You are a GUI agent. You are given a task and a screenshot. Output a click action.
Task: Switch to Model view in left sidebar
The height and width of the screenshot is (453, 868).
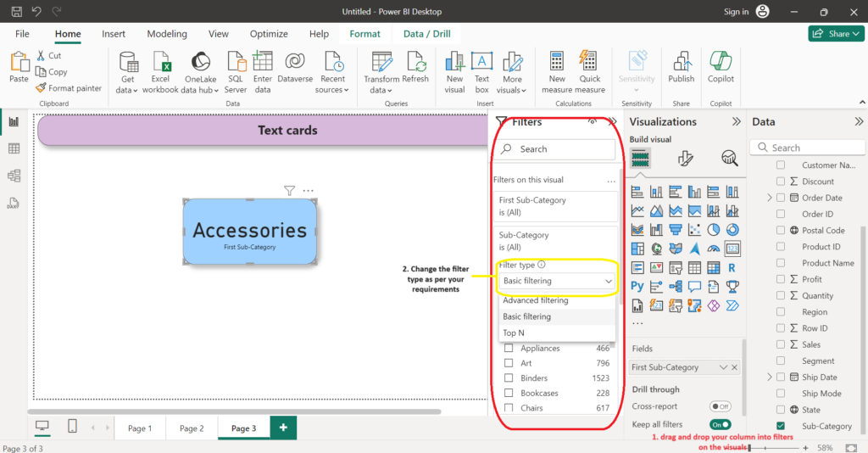pyautogui.click(x=14, y=176)
